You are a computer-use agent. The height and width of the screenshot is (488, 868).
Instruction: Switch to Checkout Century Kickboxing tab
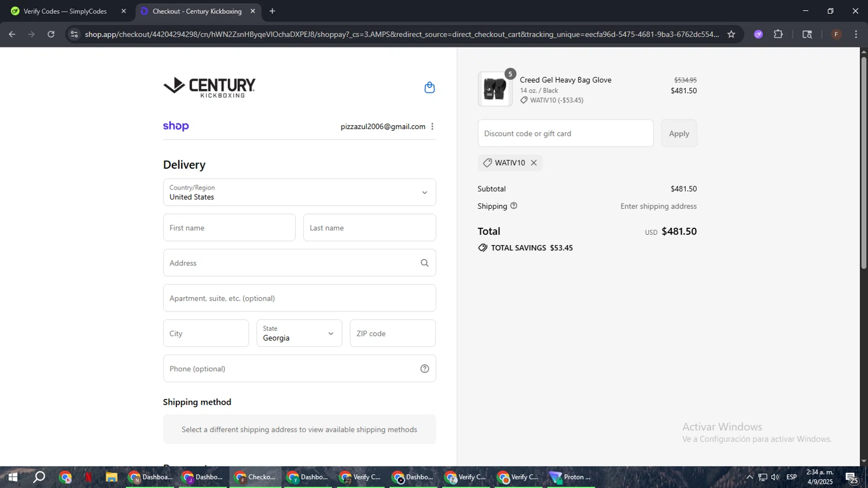tap(198, 11)
